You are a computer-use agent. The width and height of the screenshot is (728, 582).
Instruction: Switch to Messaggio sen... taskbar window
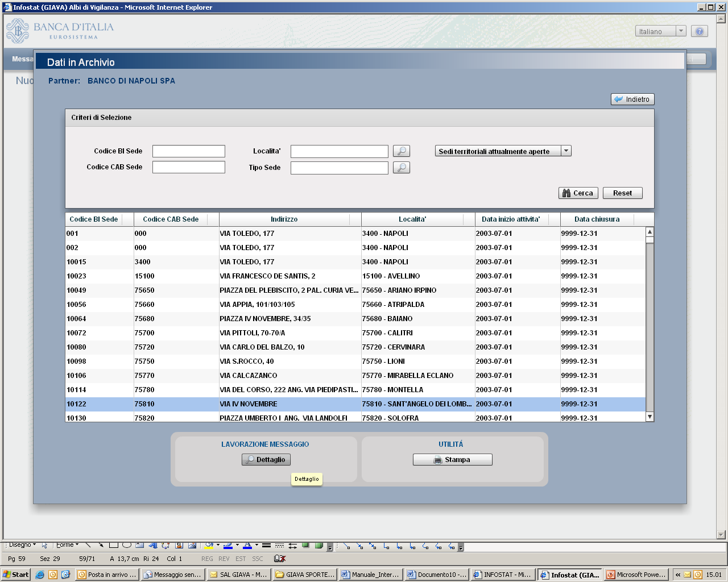(172, 575)
